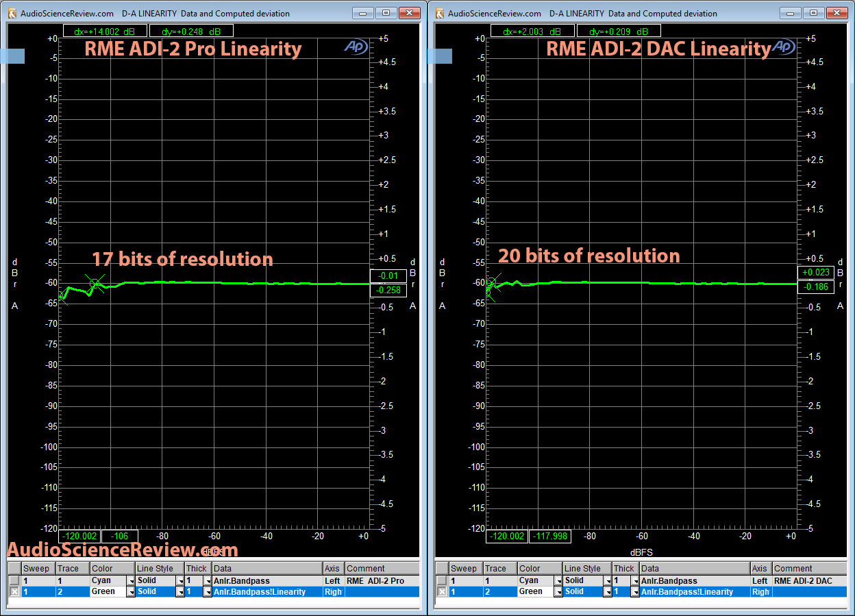Click the Left axis cell in ADI-2 Pro legend
The width and height of the screenshot is (855, 616).
[x=334, y=581]
